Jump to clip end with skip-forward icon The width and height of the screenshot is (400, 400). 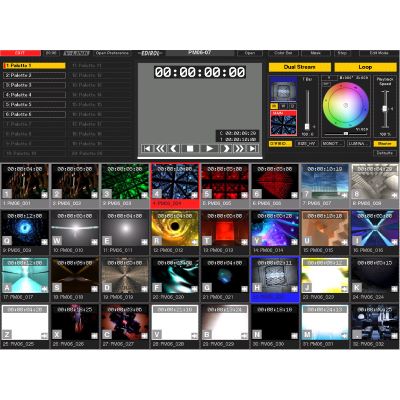253,149
